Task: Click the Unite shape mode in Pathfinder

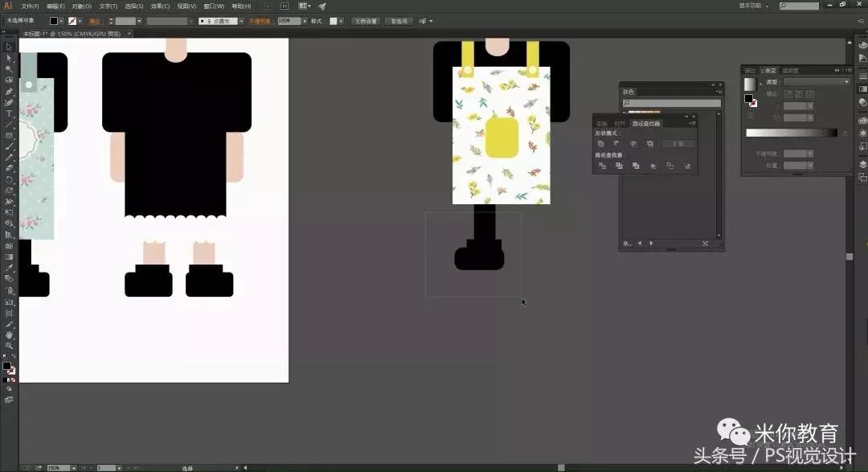Action: click(x=601, y=143)
